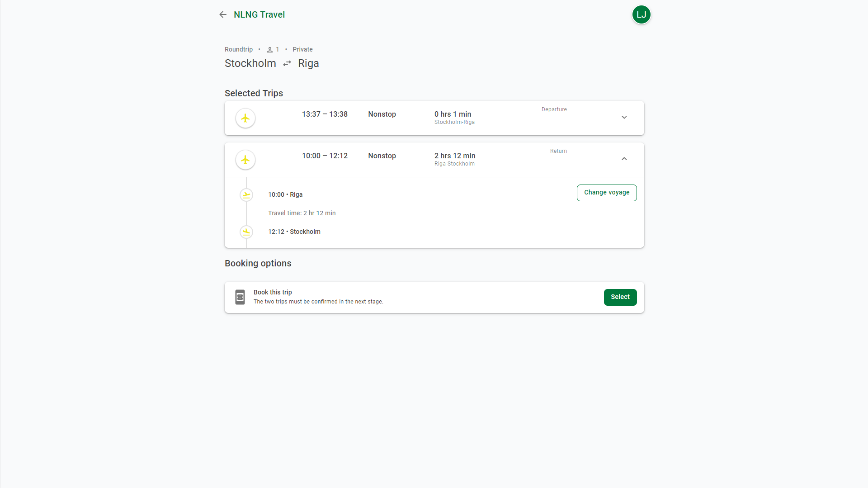This screenshot has width=868, height=488.
Task: Click the Change voyage button
Action: [607, 193]
